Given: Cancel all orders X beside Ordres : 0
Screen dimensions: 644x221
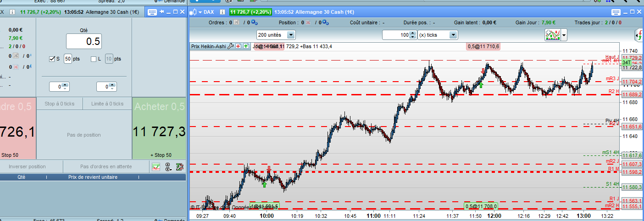Looking at the screenshot, I should [x=236, y=22].
